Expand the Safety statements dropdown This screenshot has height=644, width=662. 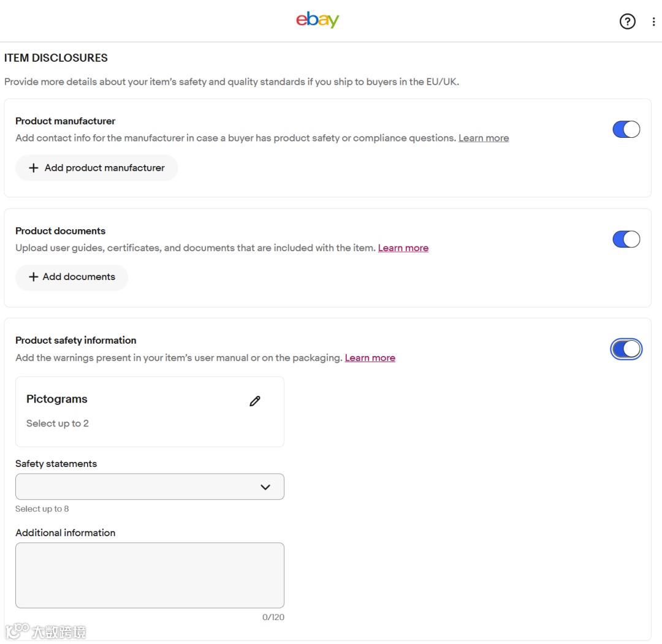pyautogui.click(x=150, y=487)
